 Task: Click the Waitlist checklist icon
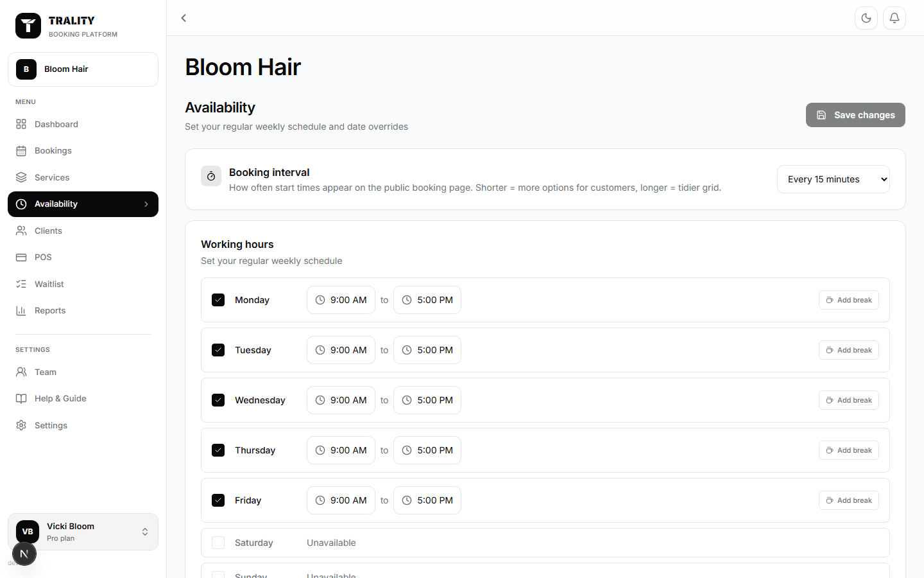coord(21,284)
